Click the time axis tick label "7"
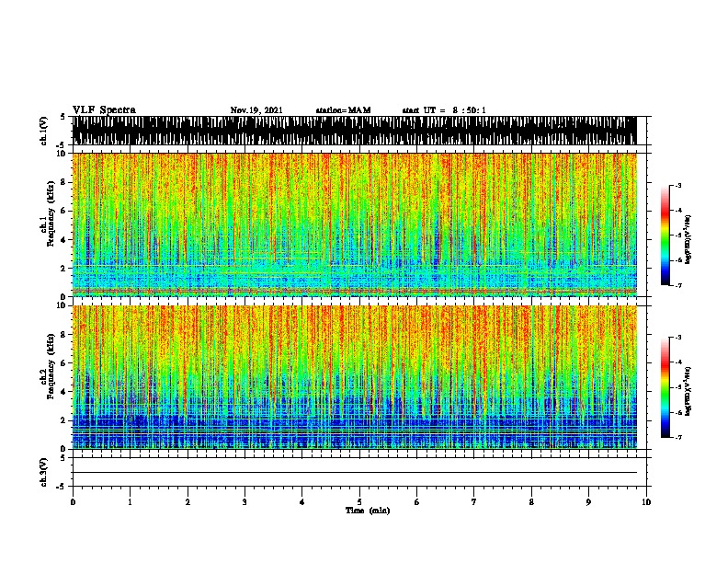Image resolution: width=728 pixels, height=563 pixels. point(474,502)
